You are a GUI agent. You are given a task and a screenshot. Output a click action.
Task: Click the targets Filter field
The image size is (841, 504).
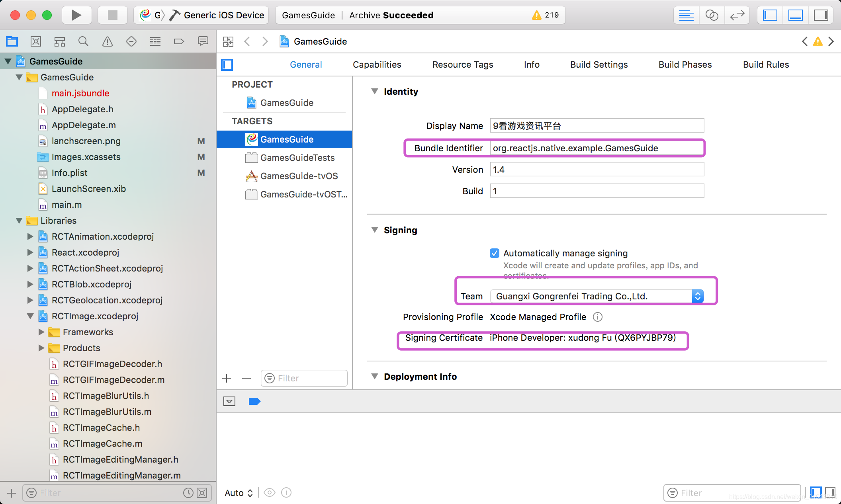304,378
